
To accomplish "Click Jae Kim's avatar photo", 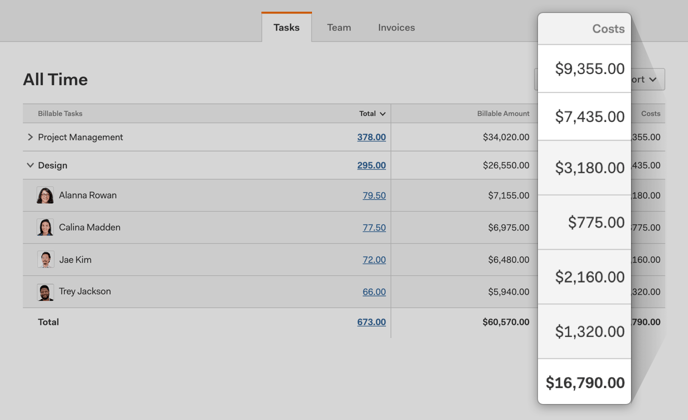I will pos(45,259).
